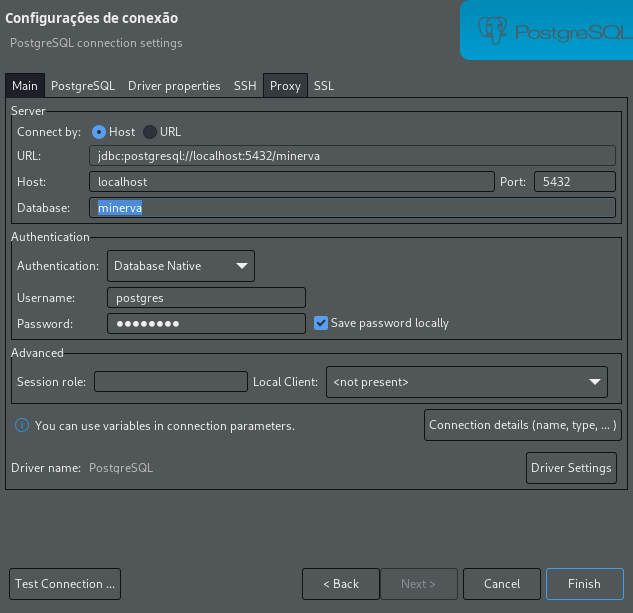
Task: Click the Cancel button
Action: (x=502, y=584)
